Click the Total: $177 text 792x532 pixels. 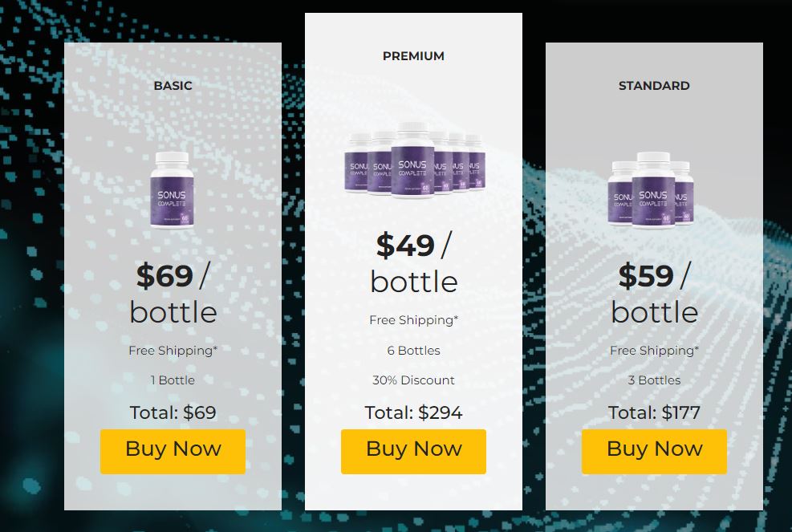(x=654, y=412)
